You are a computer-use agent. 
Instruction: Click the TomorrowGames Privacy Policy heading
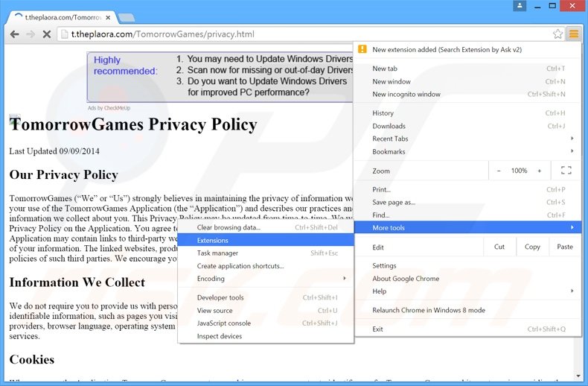click(133, 124)
